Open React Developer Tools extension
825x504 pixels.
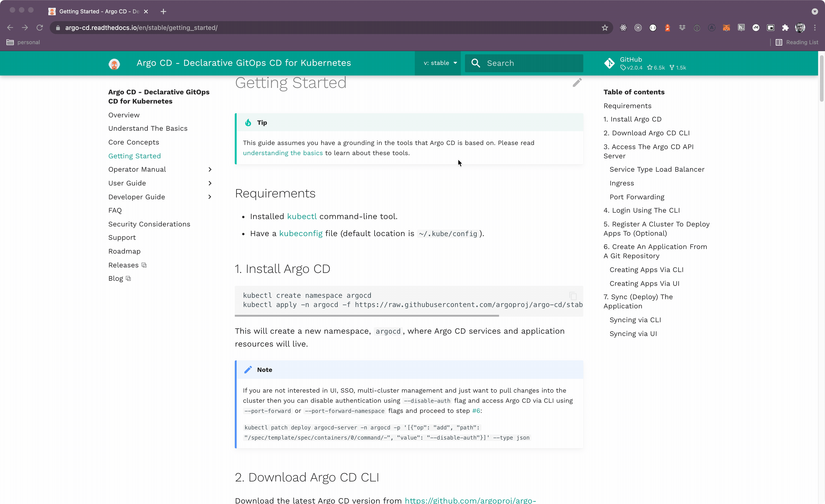[623, 28]
